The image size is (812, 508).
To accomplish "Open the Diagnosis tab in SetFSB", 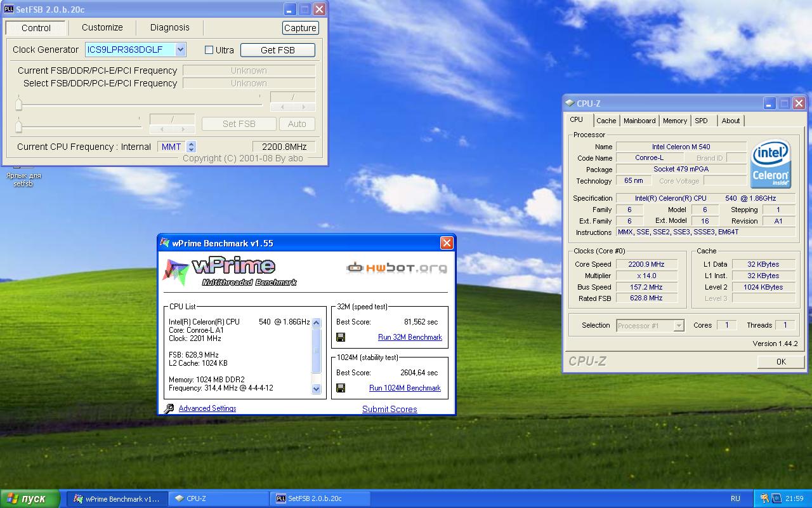I will 169,27.
